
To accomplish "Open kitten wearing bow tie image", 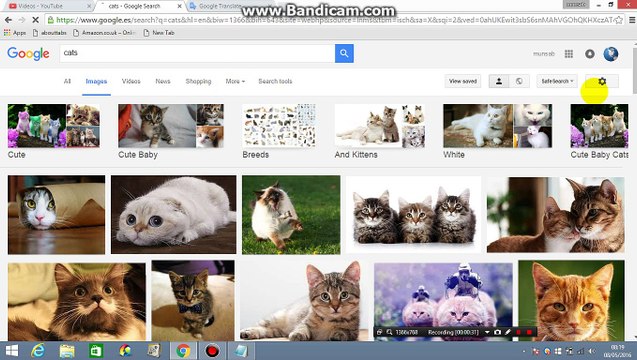I will click(x=193, y=301).
